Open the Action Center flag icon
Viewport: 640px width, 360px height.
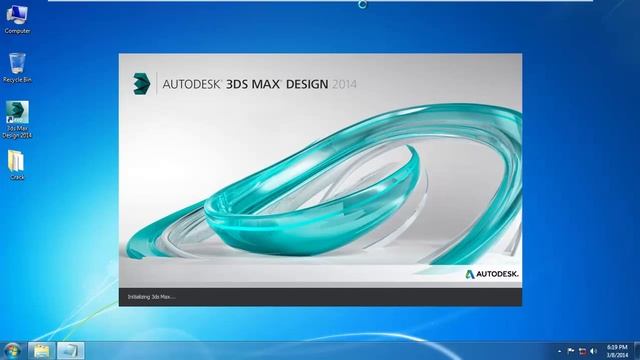571,351
